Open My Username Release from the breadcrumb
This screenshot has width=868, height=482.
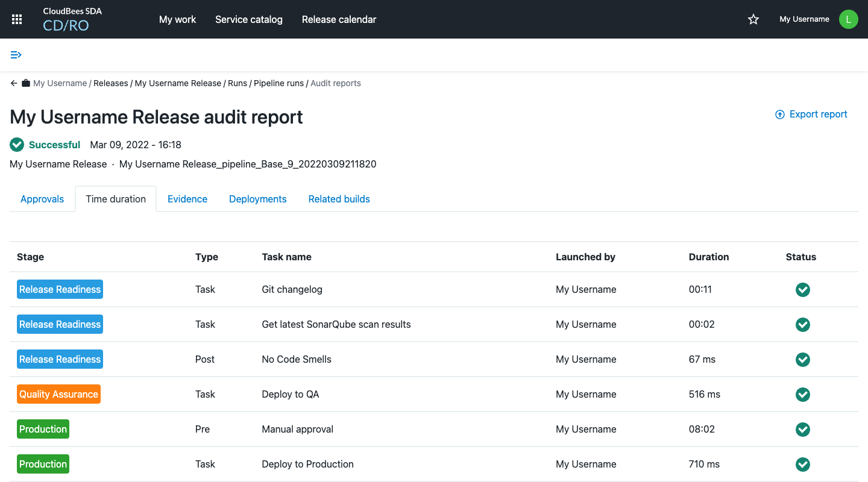point(178,83)
